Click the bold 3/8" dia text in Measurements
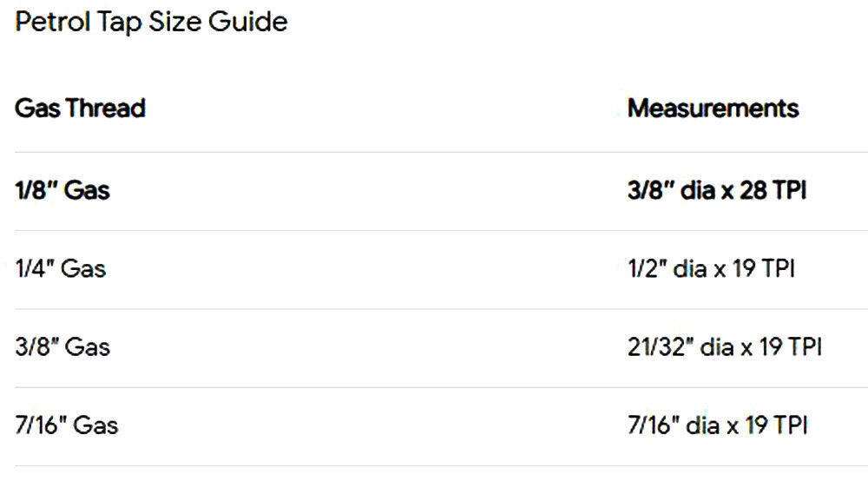This screenshot has height=494, width=868. point(668,190)
